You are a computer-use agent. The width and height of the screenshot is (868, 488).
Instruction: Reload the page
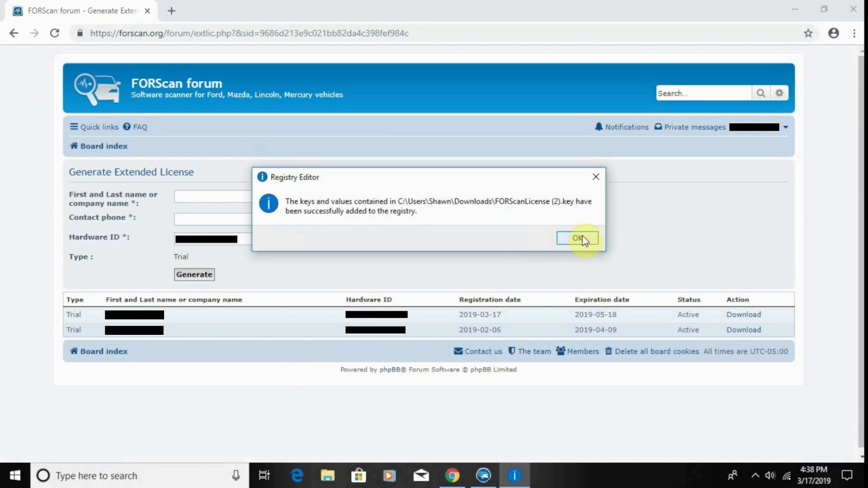point(55,33)
